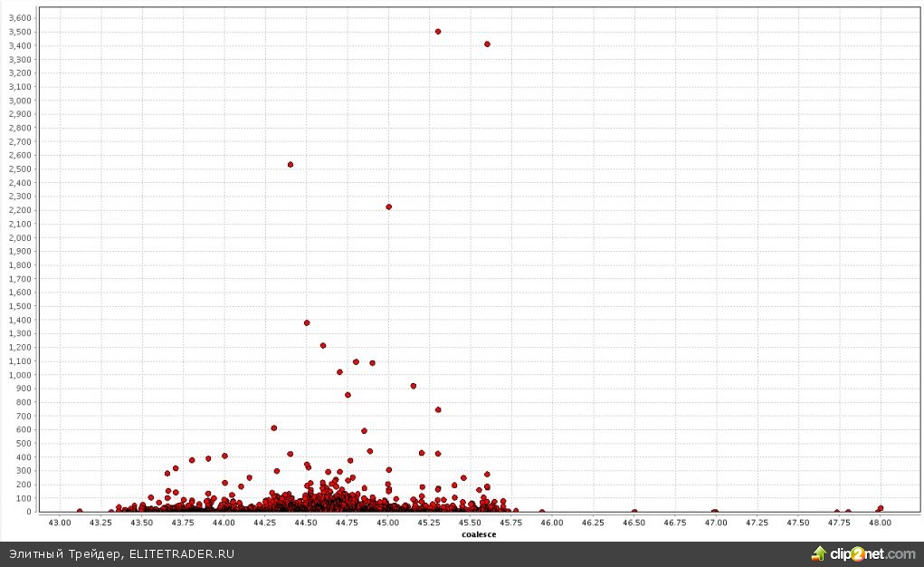Click the clip2net green arrow logo icon

coord(819,553)
